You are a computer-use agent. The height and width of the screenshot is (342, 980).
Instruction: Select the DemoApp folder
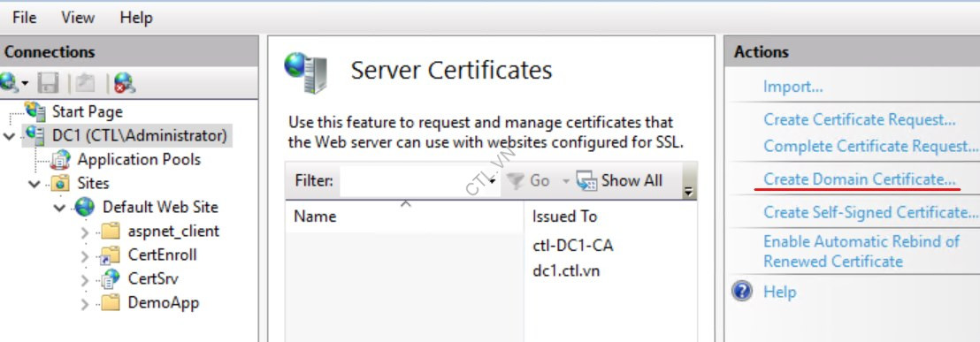click(x=163, y=303)
